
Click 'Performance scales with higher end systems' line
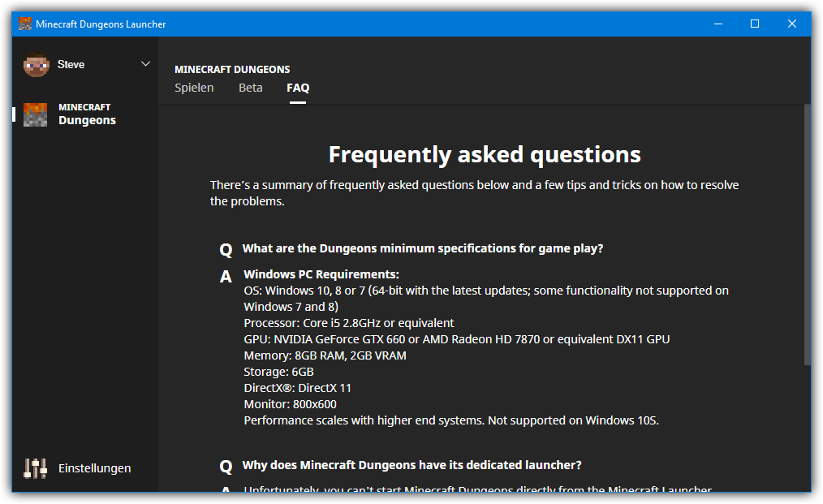[451, 420]
